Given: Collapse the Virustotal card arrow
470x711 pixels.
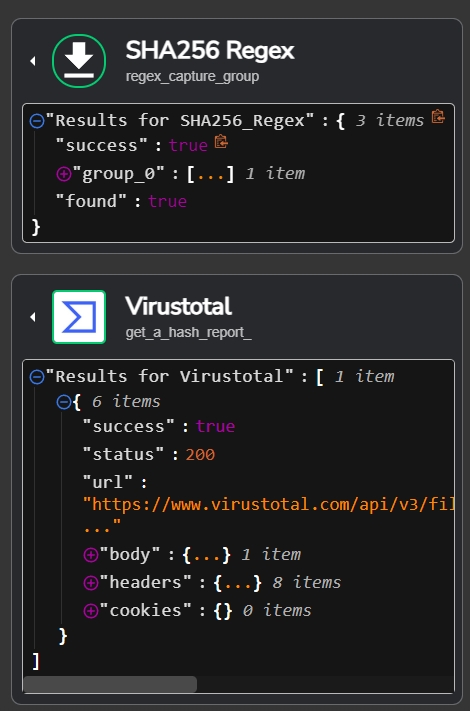Looking at the screenshot, I should [33, 317].
